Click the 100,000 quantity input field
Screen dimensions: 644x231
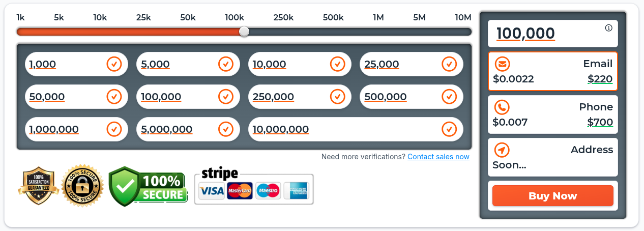pyautogui.click(x=544, y=34)
